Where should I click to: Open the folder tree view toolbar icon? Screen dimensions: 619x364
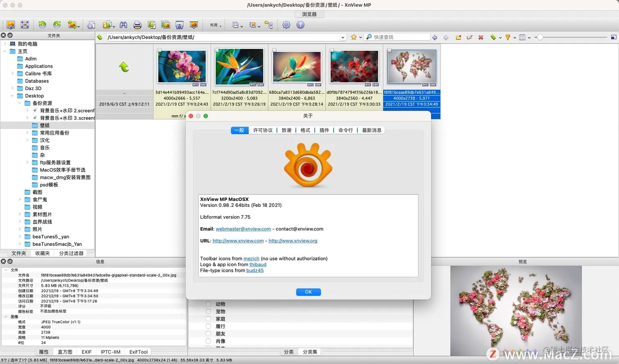point(269,25)
